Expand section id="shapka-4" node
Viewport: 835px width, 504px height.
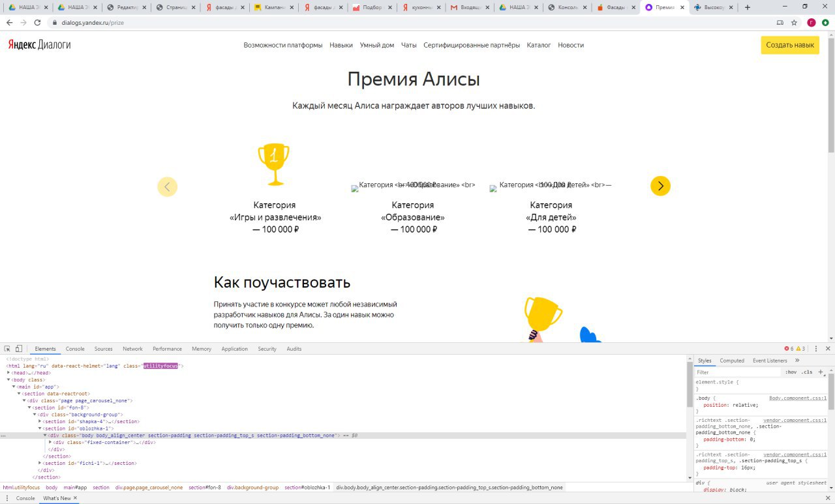pos(40,421)
